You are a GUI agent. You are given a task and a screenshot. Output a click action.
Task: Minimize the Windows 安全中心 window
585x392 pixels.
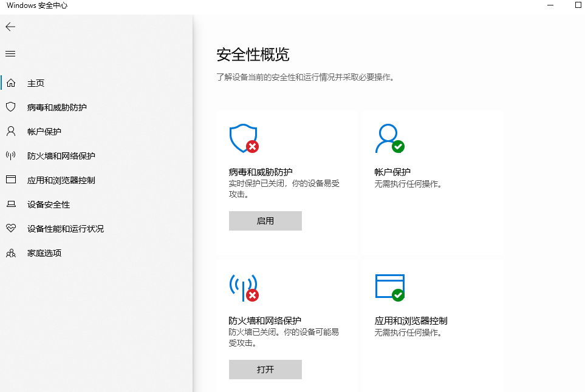pyautogui.click(x=550, y=5)
